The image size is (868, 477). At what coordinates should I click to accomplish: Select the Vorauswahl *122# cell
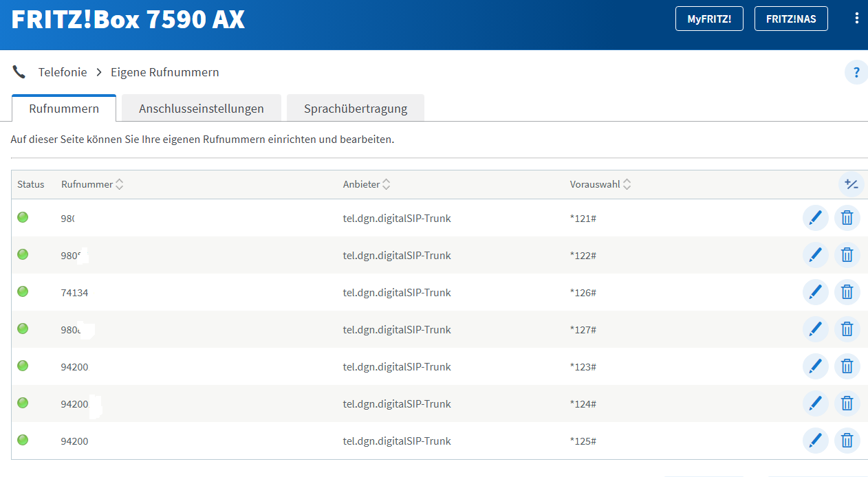(583, 256)
